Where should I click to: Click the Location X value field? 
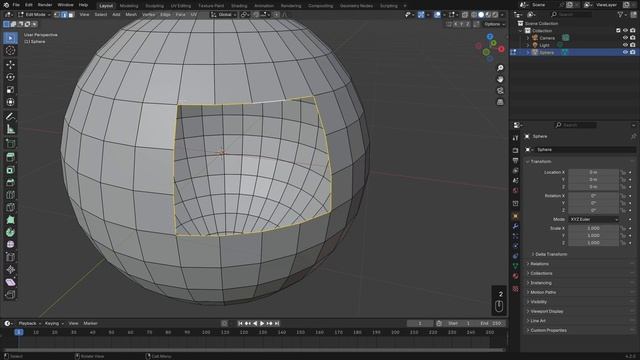pyautogui.click(x=593, y=173)
